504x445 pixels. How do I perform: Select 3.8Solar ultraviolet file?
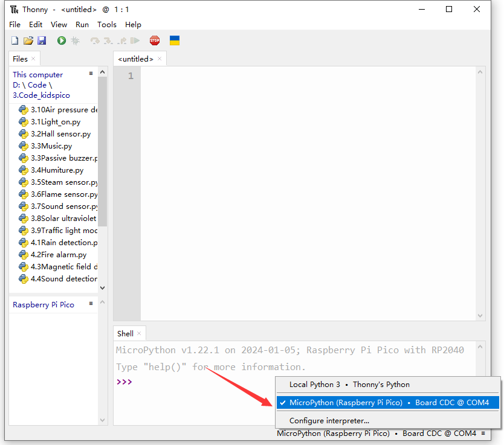coord(58,219)
